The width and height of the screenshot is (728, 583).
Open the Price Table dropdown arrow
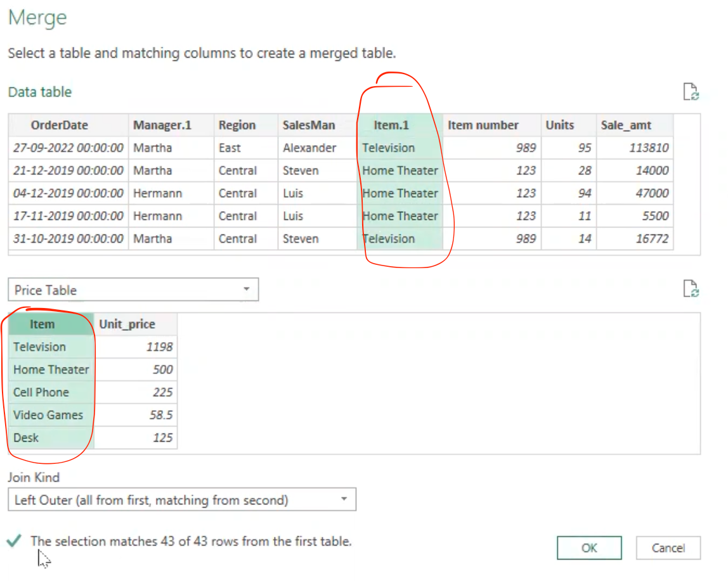tap(247, 289)
